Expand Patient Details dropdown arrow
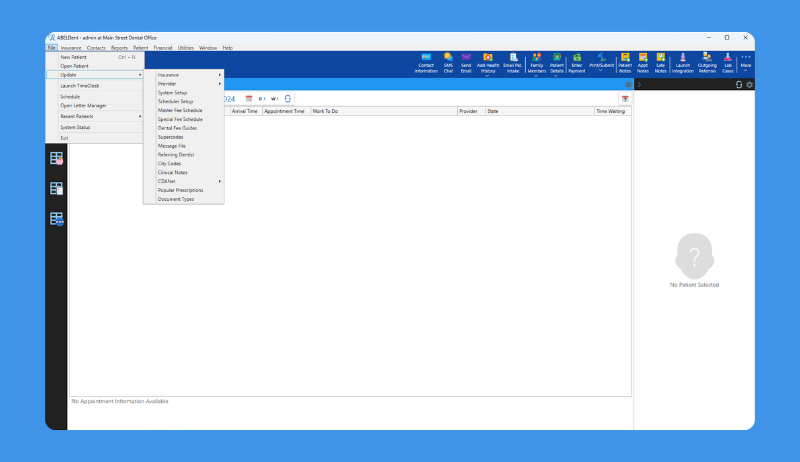The image size is (800, 462). (556, 76)
